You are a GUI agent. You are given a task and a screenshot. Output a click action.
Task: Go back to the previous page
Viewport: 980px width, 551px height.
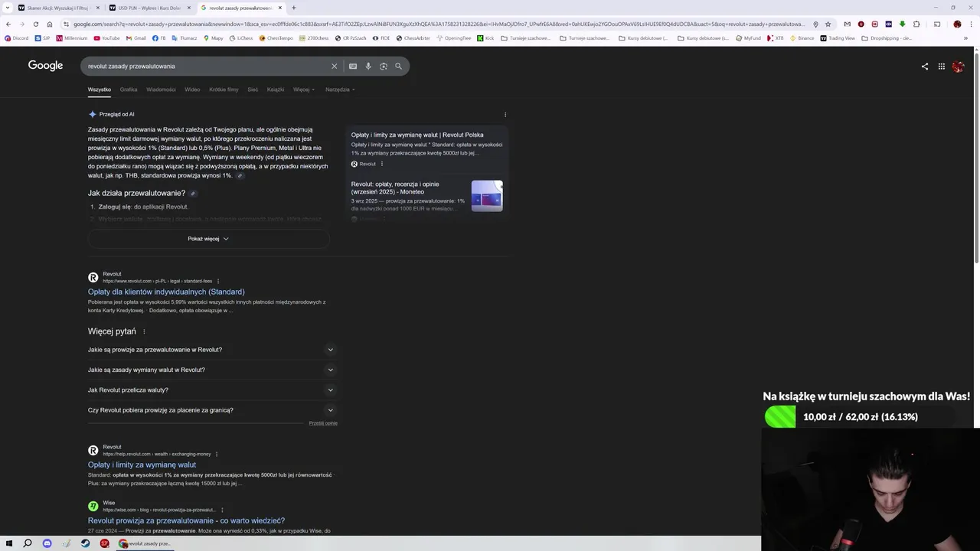[8, 24]
